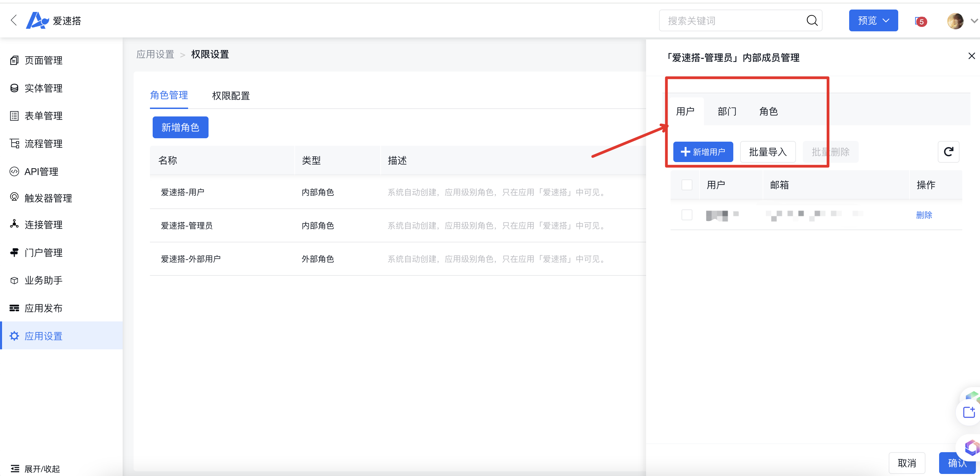Click the floating note-plus icon
The width and height of the screenshot is (980, 476).
(969, 412)
